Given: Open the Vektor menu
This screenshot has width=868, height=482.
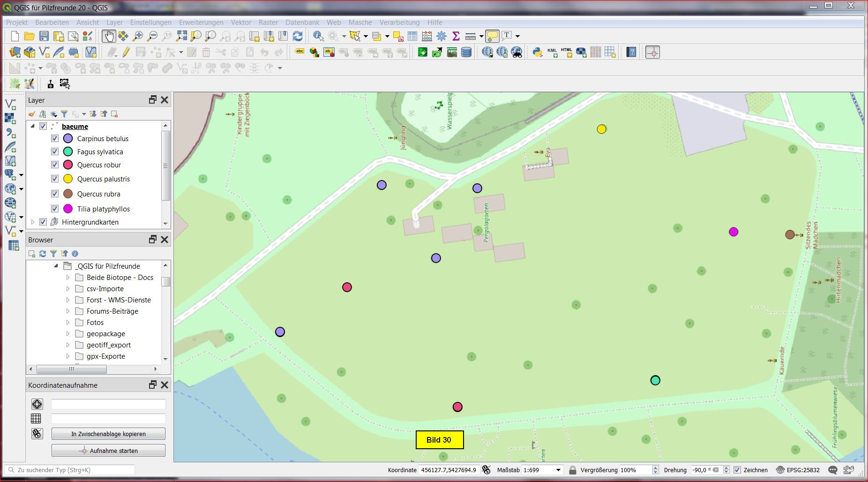Looking at the screenshot, I should (241, 22).
